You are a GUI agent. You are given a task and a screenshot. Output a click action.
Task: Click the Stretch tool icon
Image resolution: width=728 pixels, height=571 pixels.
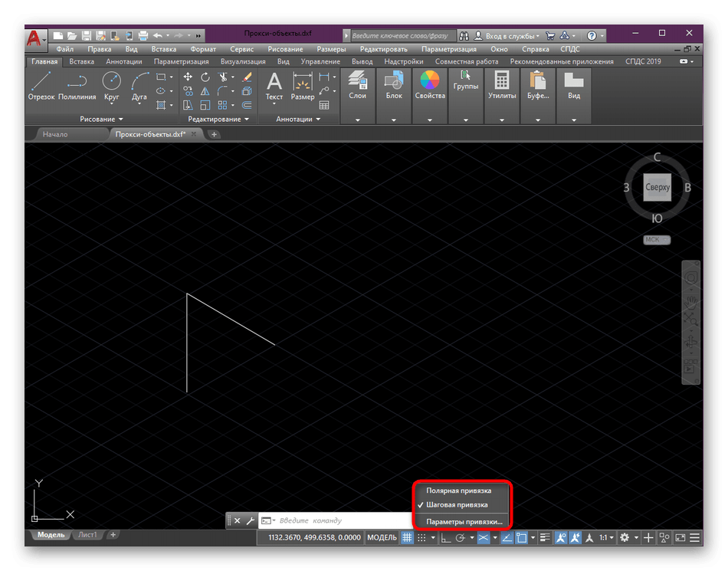click(188, 105)
